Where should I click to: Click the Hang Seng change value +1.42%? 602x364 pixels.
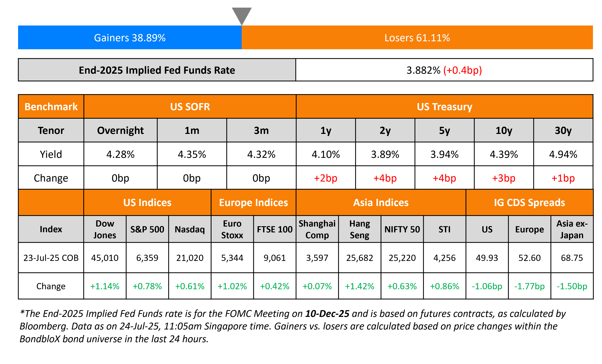click(x=360, y=286)
